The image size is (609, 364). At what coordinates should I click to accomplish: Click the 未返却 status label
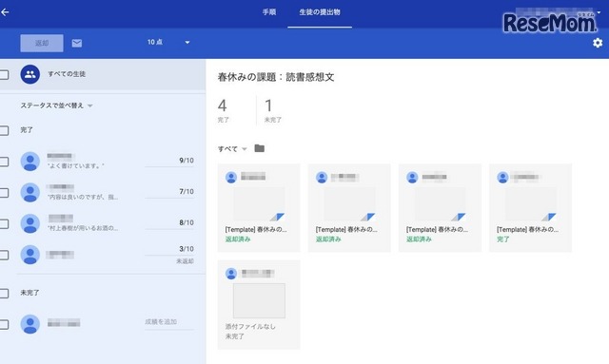click(x=185, y=261)
